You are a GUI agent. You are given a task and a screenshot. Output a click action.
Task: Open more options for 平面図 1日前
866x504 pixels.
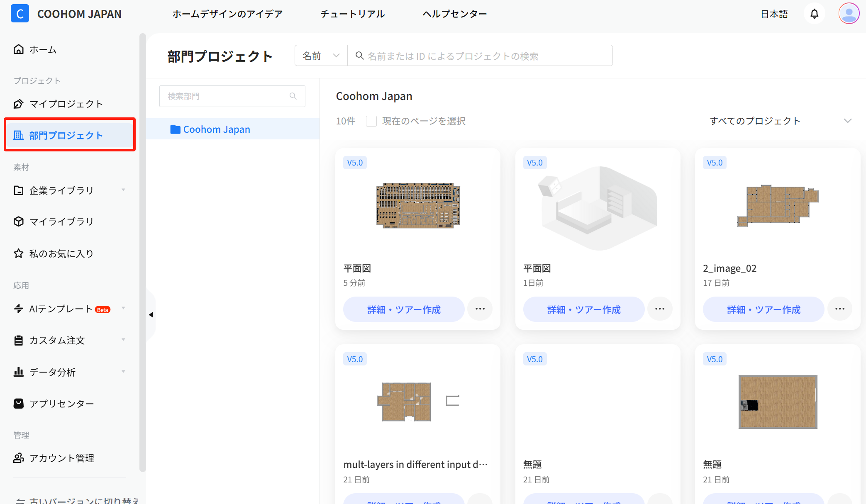click(x=660, y=309)
